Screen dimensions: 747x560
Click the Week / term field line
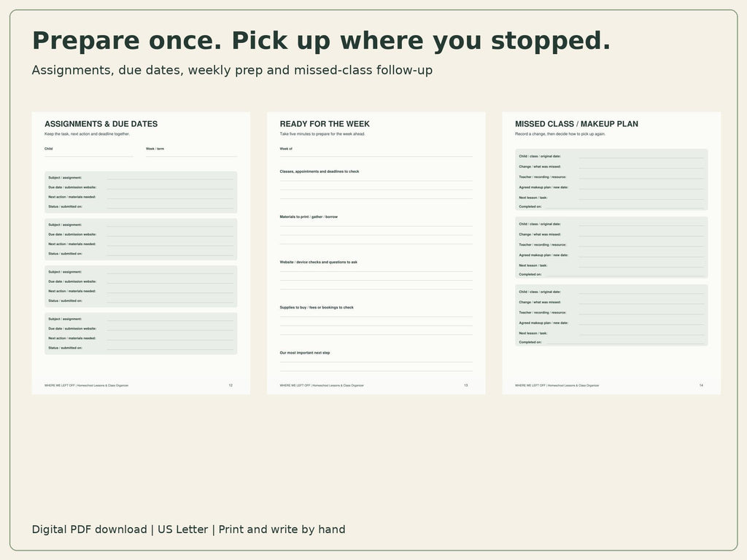192,152
